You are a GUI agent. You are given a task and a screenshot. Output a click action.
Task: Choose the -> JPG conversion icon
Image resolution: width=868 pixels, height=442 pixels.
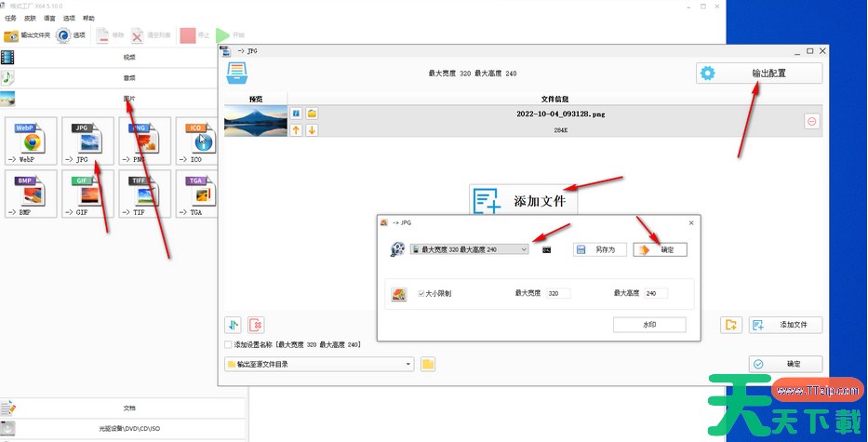click(88, 141)
